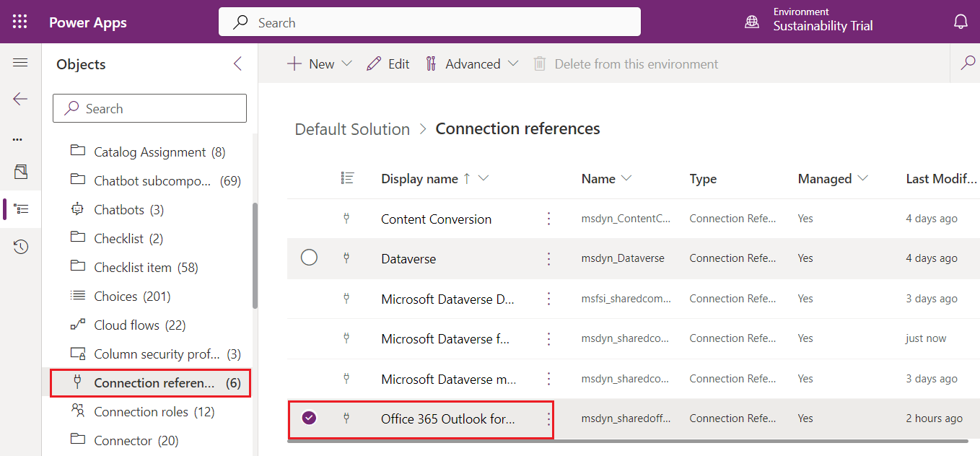The width and height of the screenshot is (980, 456).
Task: Click the table horizontal scrollbar
Action: tap(627, 439)
